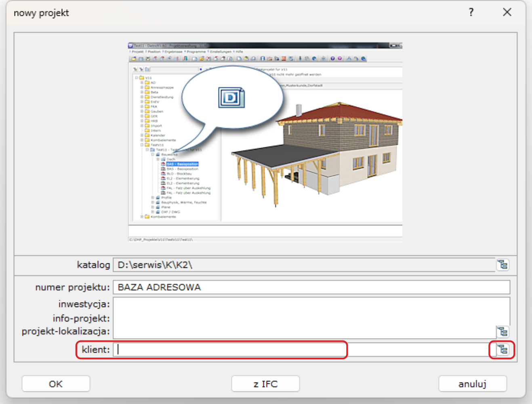Click the 'projekt-lokalizacja:' label
This screenshot has width=532, height=404.
[x=66, y=331]
